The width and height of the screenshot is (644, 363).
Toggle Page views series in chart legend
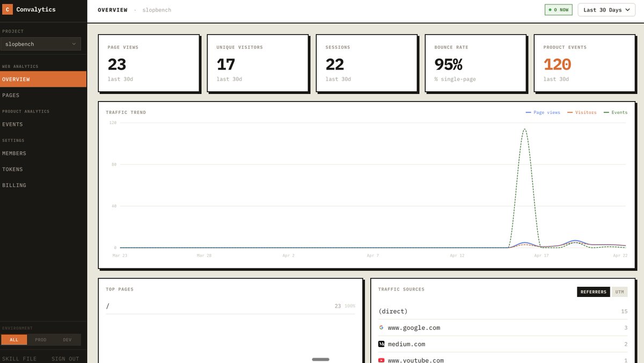point(543,113)
